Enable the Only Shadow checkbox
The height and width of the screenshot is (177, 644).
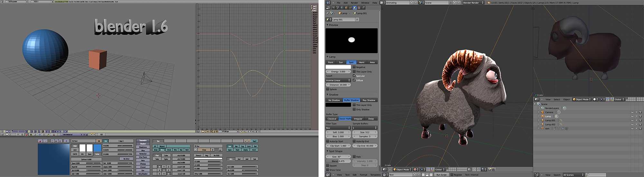354,109
